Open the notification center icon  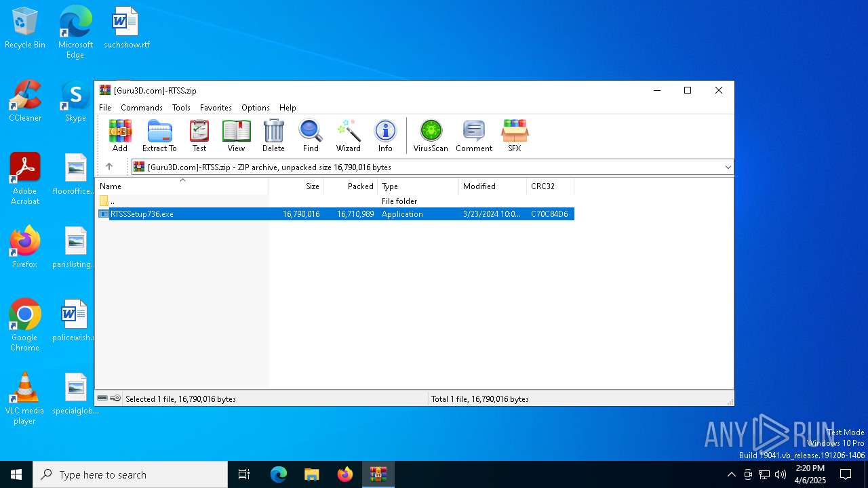pos(846,474)
